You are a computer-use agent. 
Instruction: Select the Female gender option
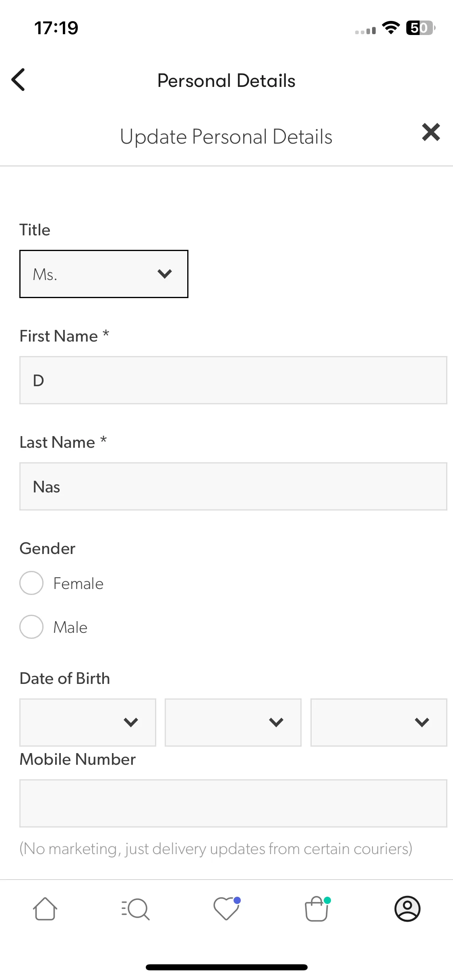[31, 583]
